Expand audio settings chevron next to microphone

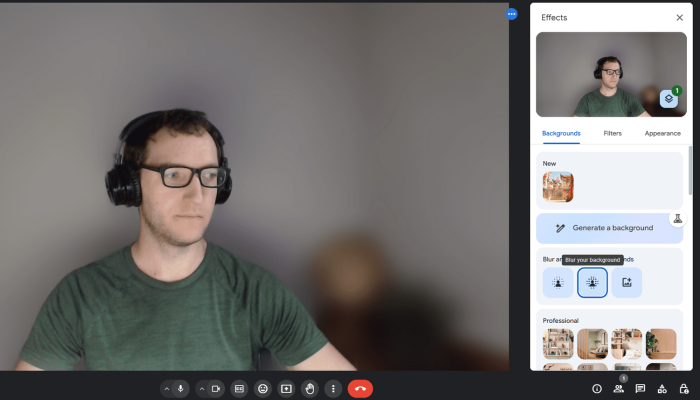[166, 388]
